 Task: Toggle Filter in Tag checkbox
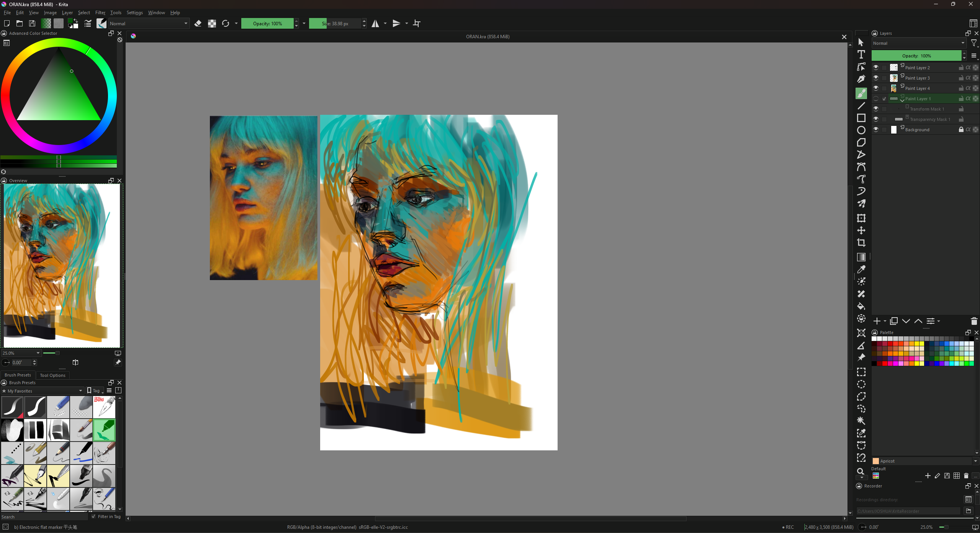coord(93,517)
